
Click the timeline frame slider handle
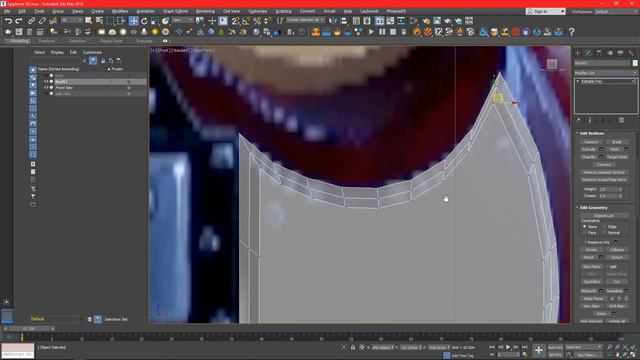pos(29,328)
